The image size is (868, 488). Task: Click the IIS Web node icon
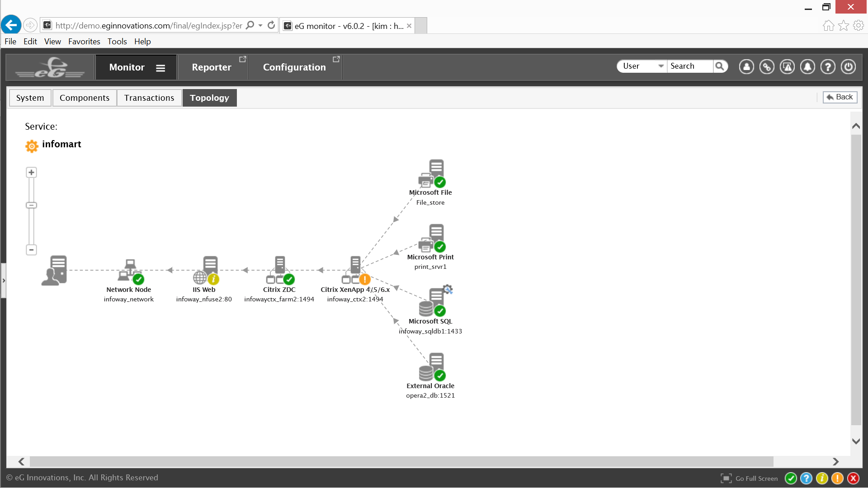pyautogui.click(x=206, y=270)
